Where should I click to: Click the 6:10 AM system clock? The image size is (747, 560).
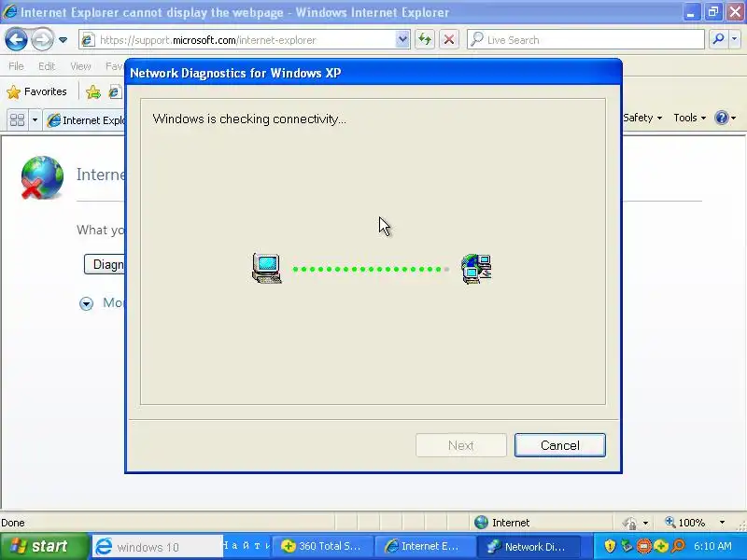[x=712, y=546]
